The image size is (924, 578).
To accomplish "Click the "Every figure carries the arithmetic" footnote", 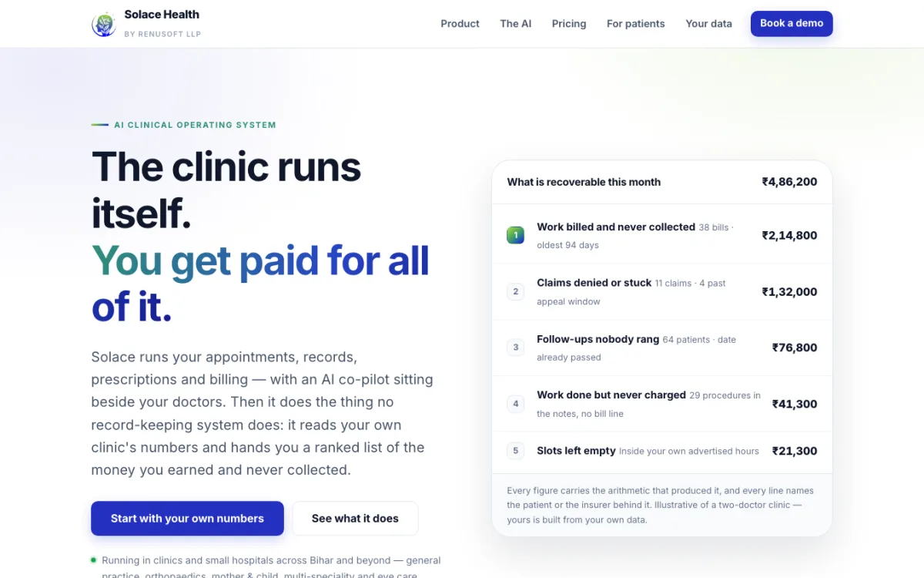I will coord(661,505).
